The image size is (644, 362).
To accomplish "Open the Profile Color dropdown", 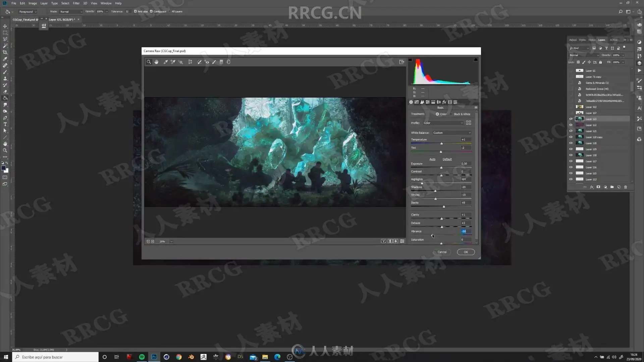I will tap(443, 123).
